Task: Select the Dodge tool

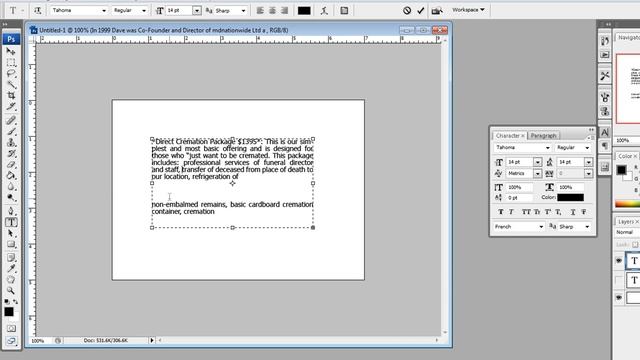Action: [11, 198]
